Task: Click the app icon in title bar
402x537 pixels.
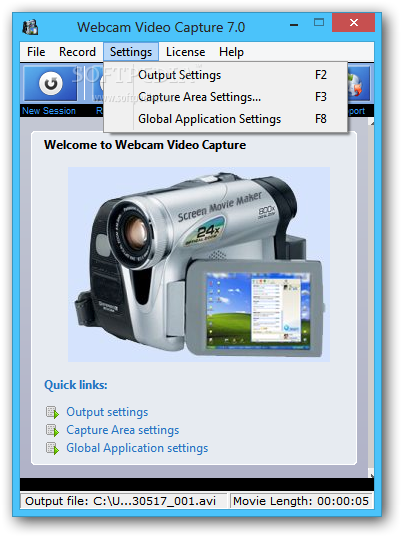Action: [30, 27]
